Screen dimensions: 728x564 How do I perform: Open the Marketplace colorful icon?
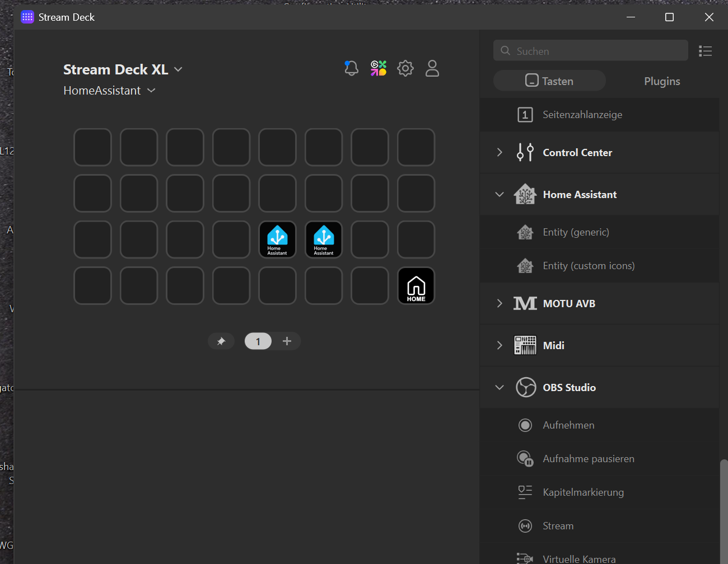(379, 68)
